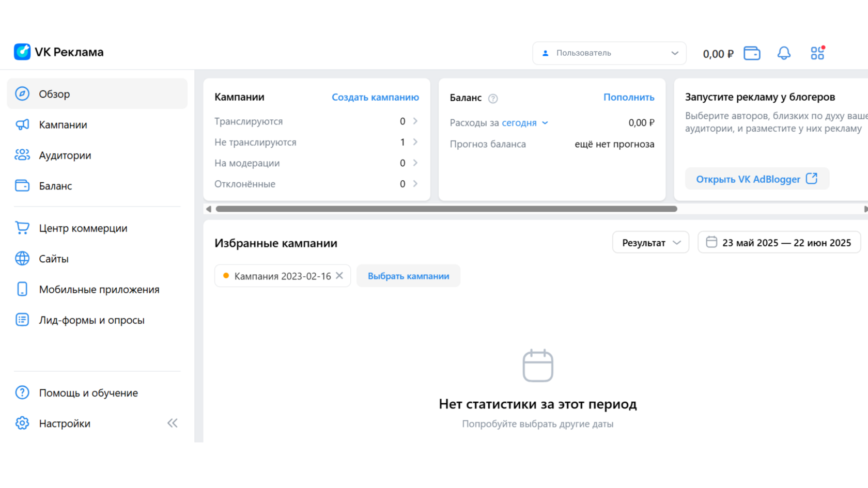This screenshot has height=488, width=868.
Task: Expand the Не транслируются row chevron
Action: 415,142
